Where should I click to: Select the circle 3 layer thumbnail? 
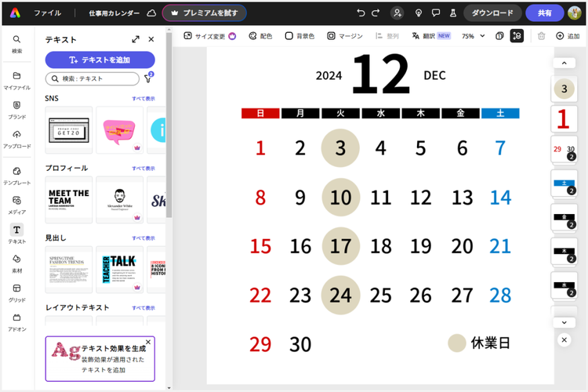pos(564,89)
